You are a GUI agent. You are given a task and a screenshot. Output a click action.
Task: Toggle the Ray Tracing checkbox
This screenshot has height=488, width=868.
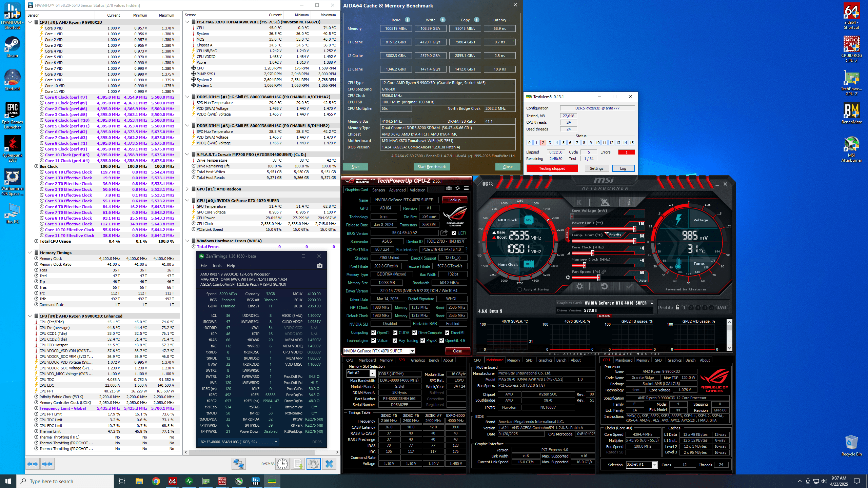pyautogui.click(x=395, y=341)
